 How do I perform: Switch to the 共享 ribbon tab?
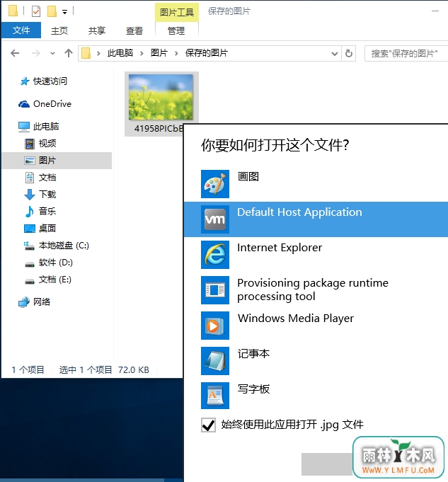coord(97,30)
